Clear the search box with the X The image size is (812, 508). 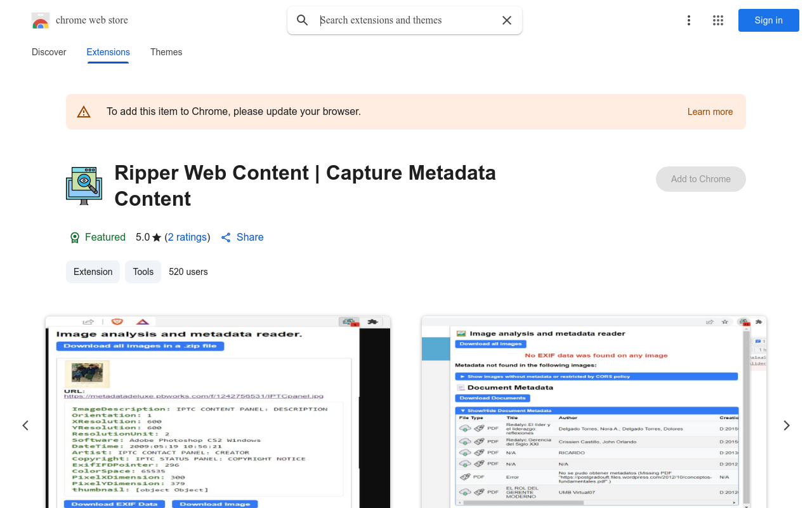pyautogui.click(x=507, y=20)
